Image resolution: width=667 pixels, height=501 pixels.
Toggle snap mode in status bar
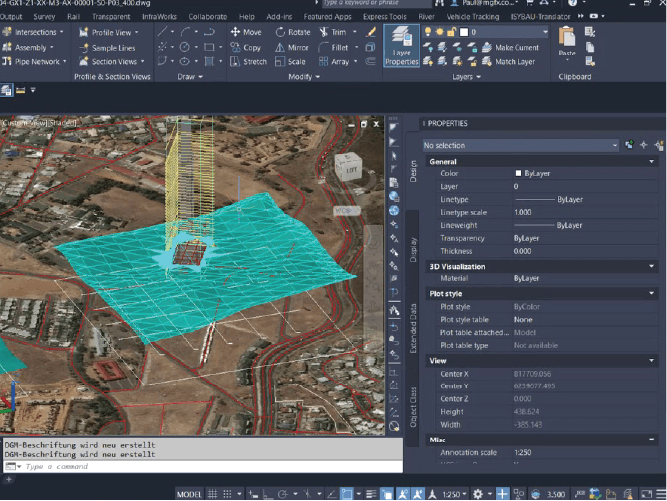point(227,494)
